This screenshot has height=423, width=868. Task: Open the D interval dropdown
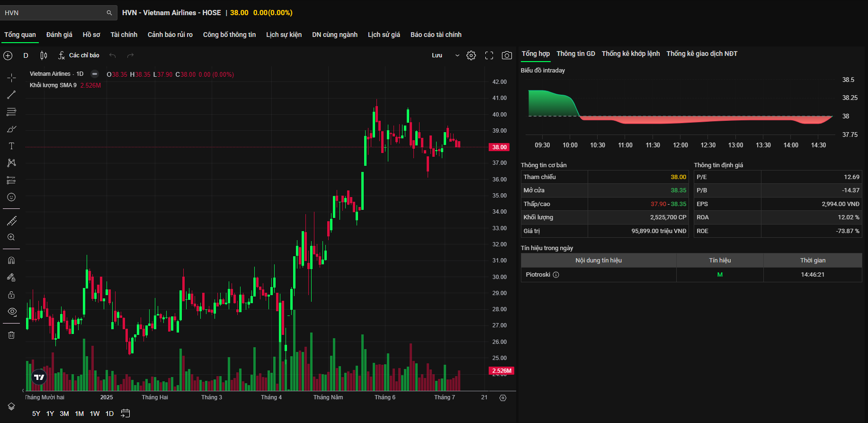[26, 55]
